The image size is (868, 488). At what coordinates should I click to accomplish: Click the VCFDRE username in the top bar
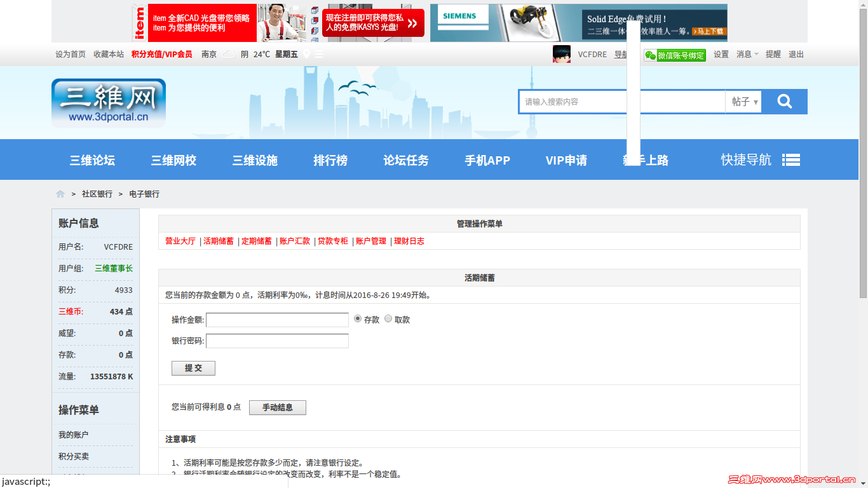pos(592,55)
